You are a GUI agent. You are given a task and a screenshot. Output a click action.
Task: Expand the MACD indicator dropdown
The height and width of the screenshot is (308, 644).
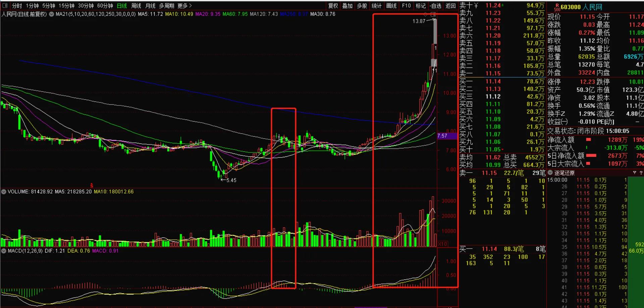(x=4, y=251)
